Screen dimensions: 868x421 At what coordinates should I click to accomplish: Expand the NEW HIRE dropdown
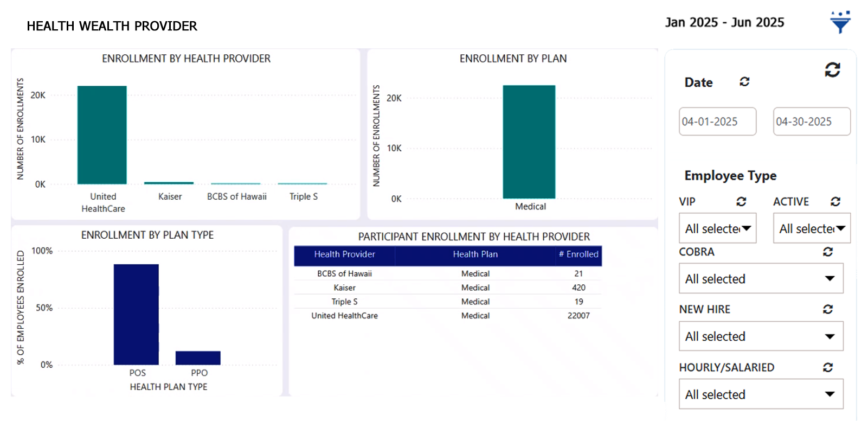click(761, 336)
